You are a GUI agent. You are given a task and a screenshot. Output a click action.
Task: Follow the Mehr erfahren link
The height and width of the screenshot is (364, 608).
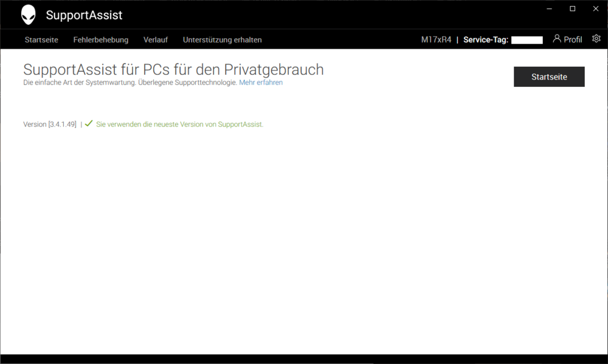pos(261,83)
